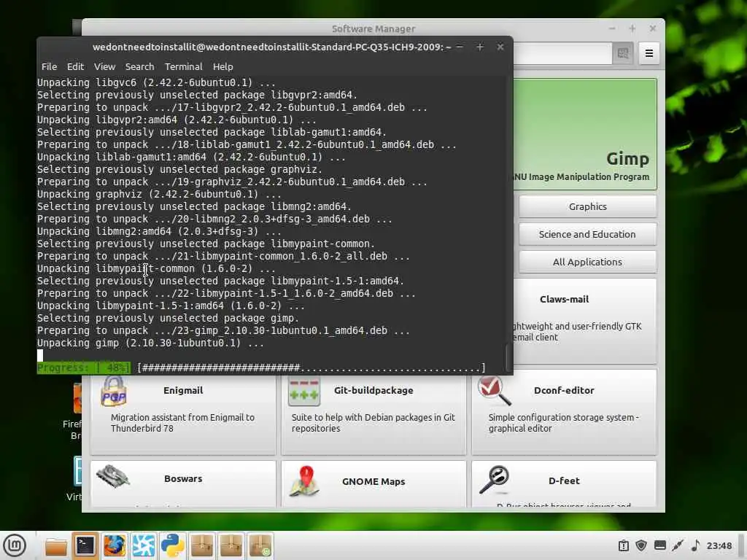Click 'Simple configuration storage system' description
This screenshot has width=747, height=560.
click(x=564, y=423)
